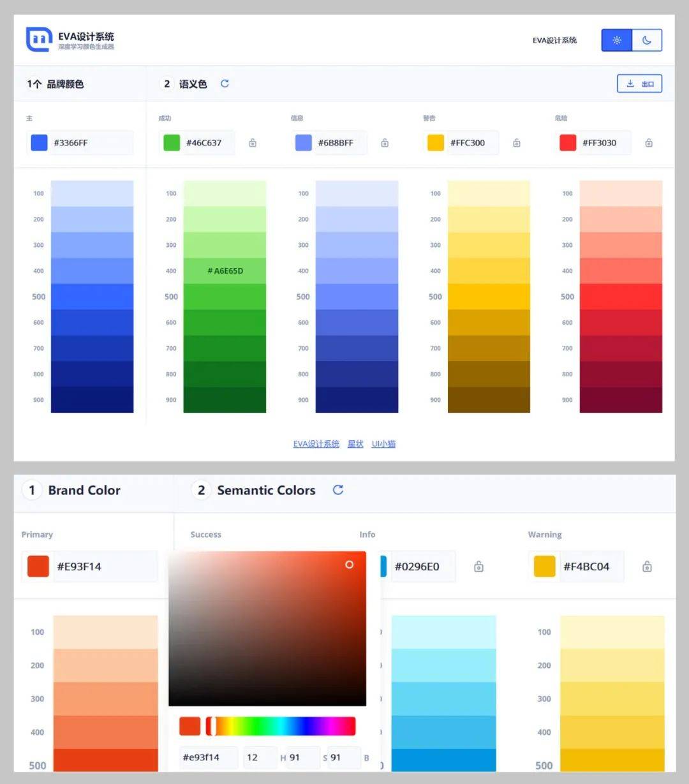Open the #FFC300 warning swatch picker
689x784 pixels.
436,143
